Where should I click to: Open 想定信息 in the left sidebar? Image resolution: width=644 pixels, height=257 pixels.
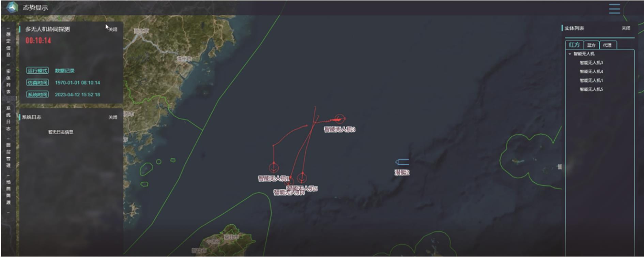point(8,44)
